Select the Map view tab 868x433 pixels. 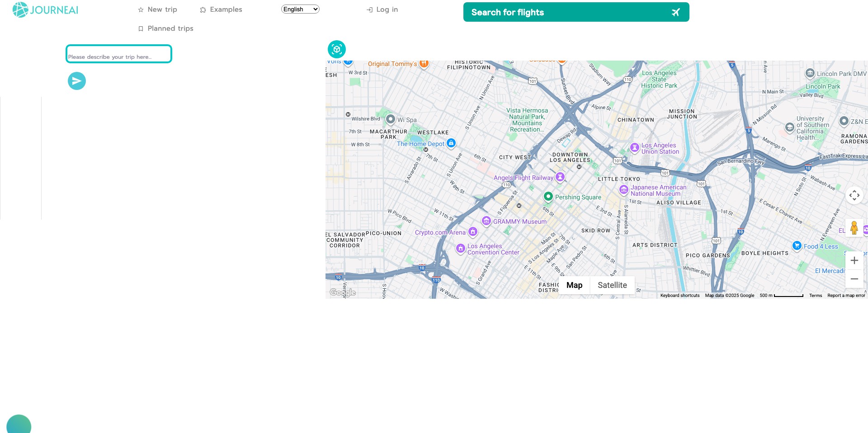pos(574,285)
